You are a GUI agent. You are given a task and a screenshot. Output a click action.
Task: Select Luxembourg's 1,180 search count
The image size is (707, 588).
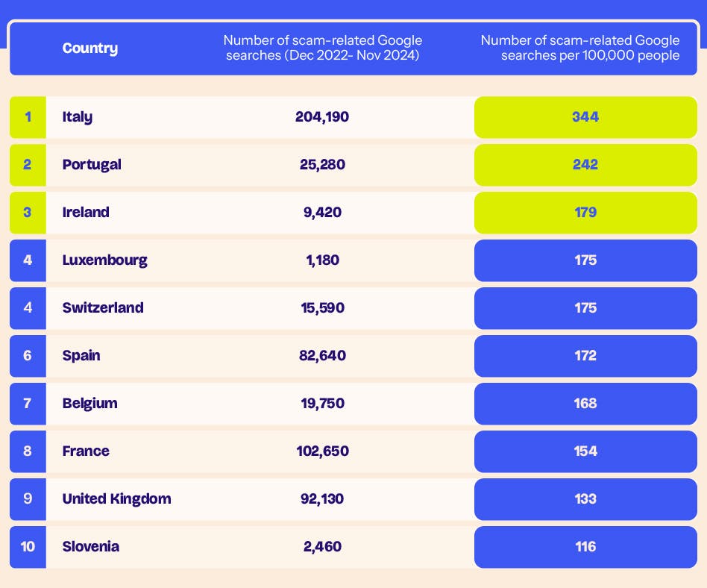[322, 260]
